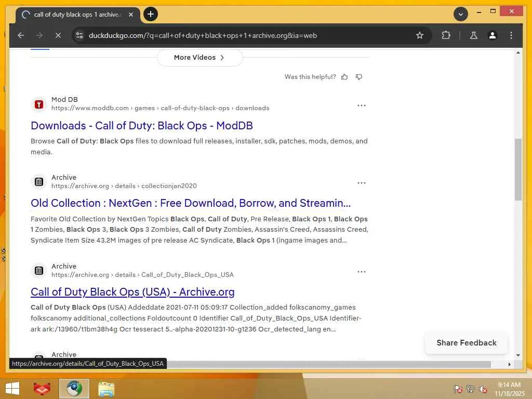
Task: Open the Windows Start menu
Action: pos(12,389)
